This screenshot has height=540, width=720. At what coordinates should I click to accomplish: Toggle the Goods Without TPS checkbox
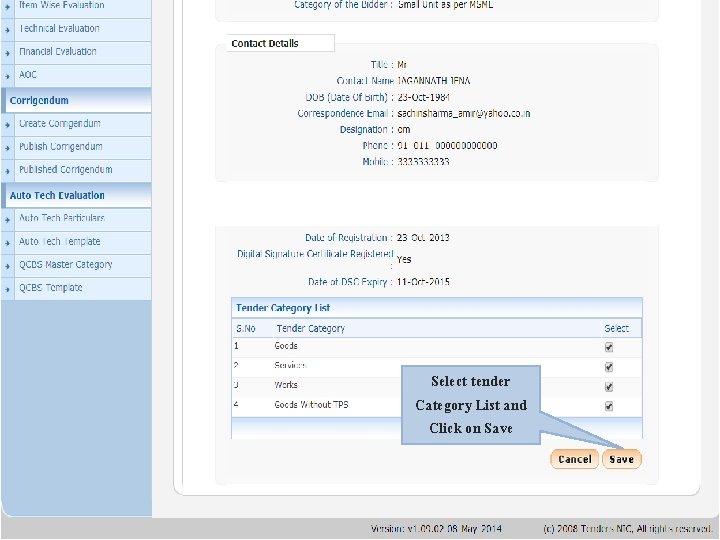tap(609, 406)
